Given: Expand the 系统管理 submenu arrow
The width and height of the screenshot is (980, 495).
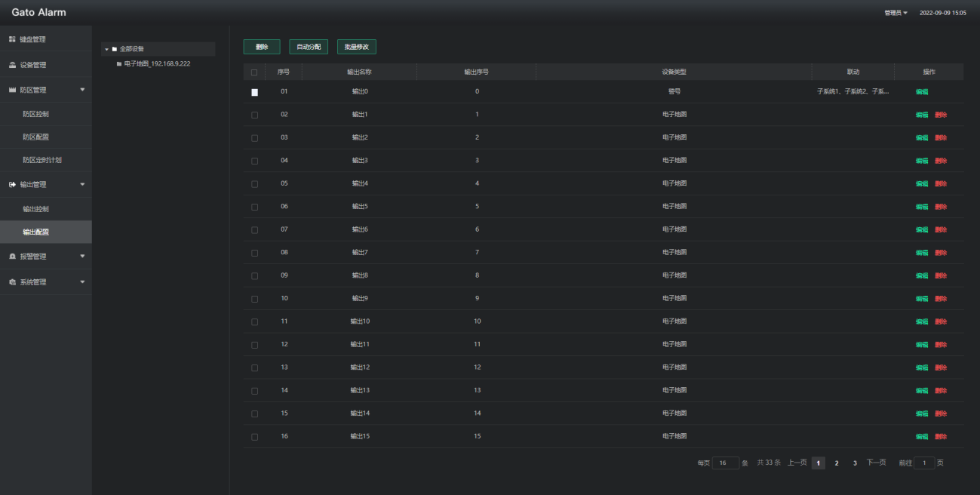Looking at the screenshot, I should pos(82,282).
